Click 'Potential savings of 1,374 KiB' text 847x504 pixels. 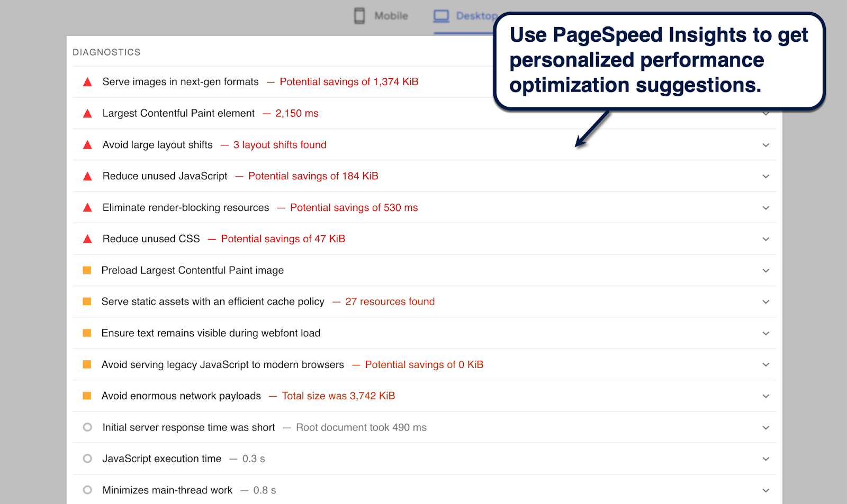[x=349, y=82]
